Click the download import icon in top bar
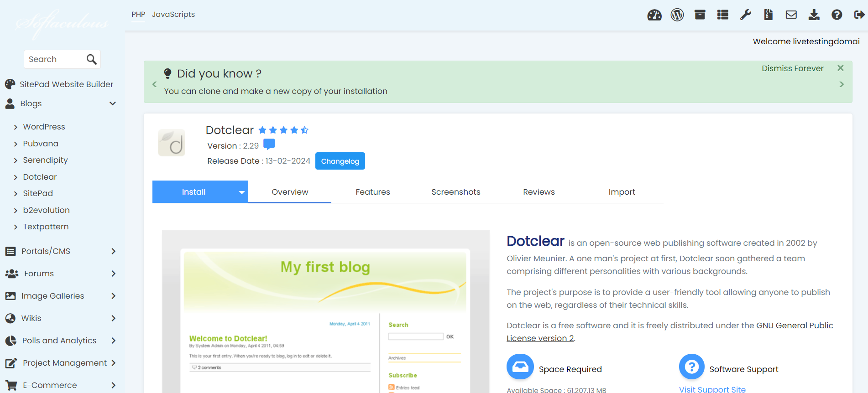This screenshot has width=868, height=393. (x=814, y=15)
